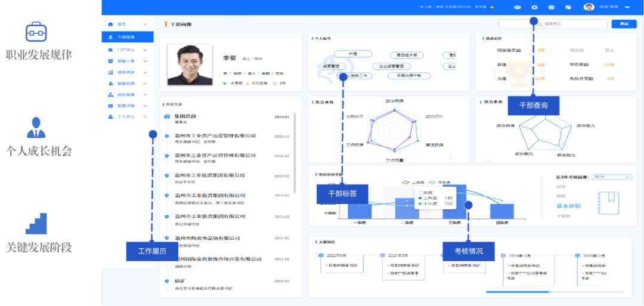Click the sun weather icon in top bar
Screen dimensions: 644x306
492,7
